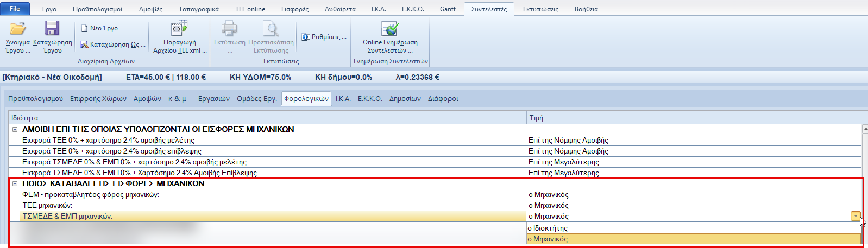This screenshot has height=248, width=868.
Task: Click the Καταχώρηση Ως icon
Action: pyautogui.click(x=84, y=44)
